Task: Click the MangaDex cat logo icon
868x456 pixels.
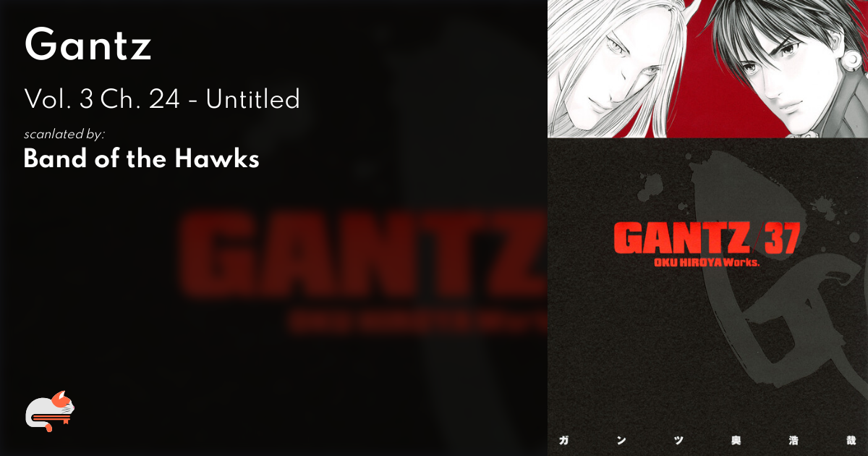Action: click(50, 411)
